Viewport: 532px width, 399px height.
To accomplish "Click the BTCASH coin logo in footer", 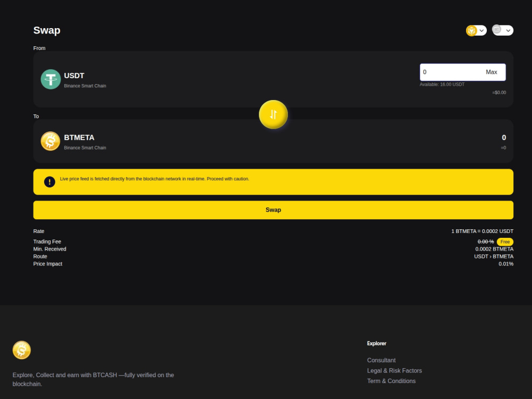I will [22, 350].
